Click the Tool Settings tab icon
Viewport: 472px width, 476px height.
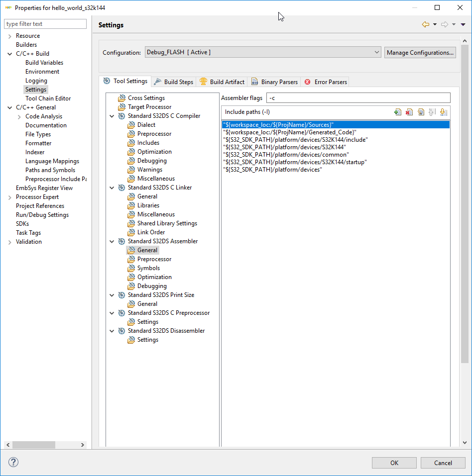[107, 81]
